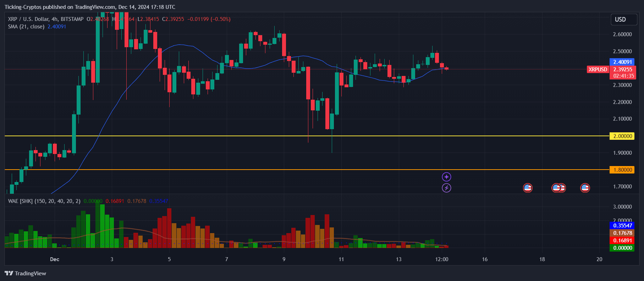644x281 pixels.
Task: Click the Dec label on time axis
Action: (x=55, y=259)
